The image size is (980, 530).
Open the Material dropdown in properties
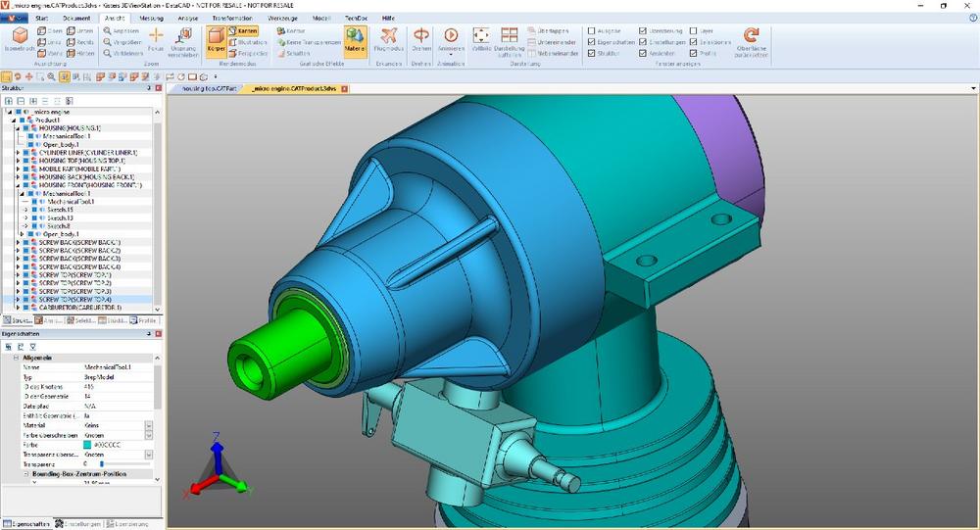click(148, 424)
